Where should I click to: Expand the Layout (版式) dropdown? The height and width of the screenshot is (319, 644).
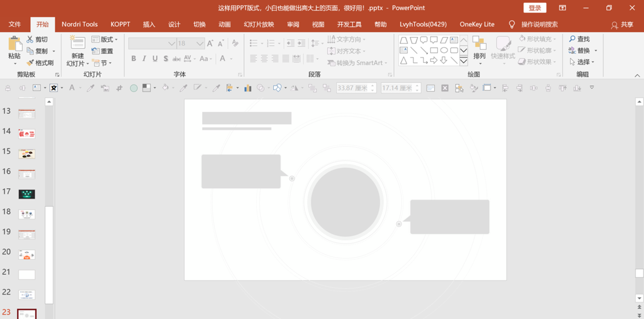[x=104, y=39]
